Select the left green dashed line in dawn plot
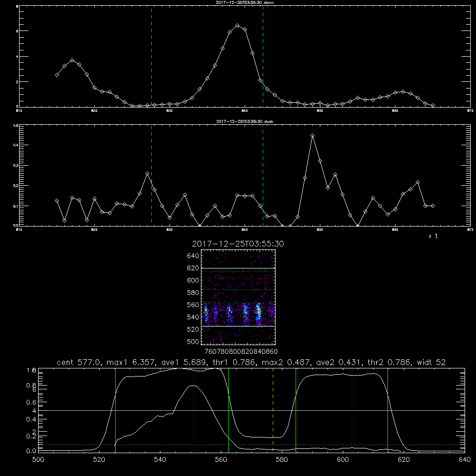Image resolution: width=476 pixels, height=476 pixels. 151,57
